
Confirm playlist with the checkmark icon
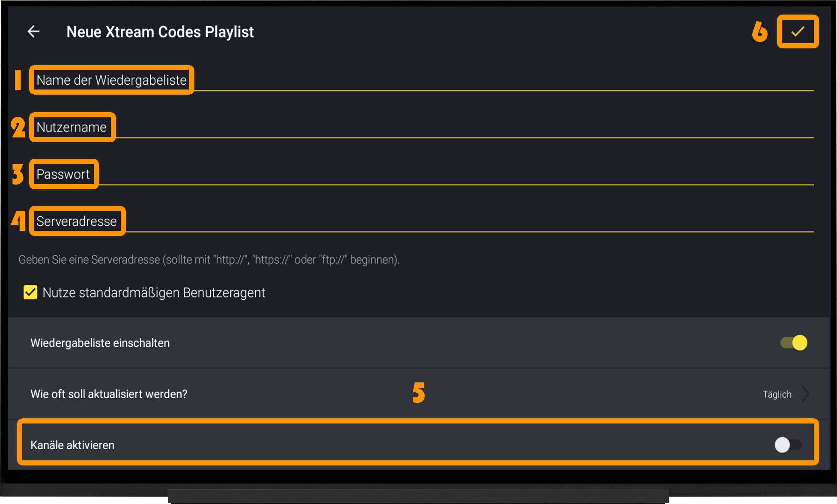pos(798,31)
